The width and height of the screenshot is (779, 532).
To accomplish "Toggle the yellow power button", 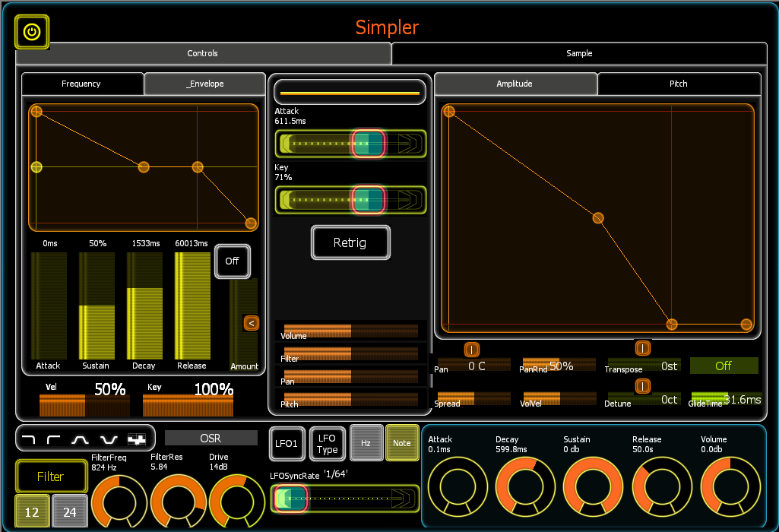I will click(x=32, y=32).
